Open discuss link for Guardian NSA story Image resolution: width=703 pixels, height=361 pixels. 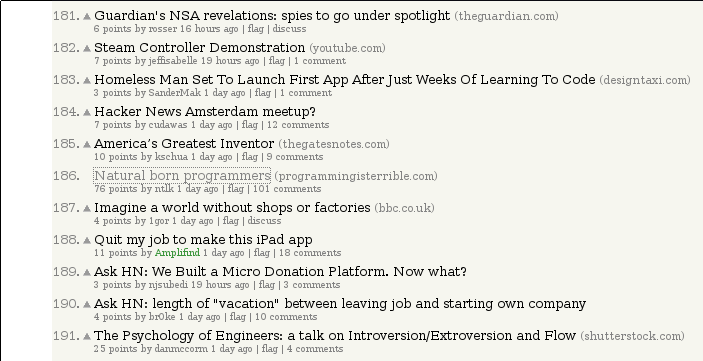pos(289,29)
